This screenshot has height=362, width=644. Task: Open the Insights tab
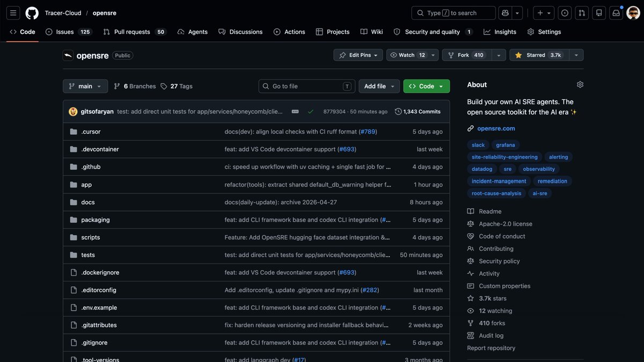pyautogui.click(x=500, y=32)
